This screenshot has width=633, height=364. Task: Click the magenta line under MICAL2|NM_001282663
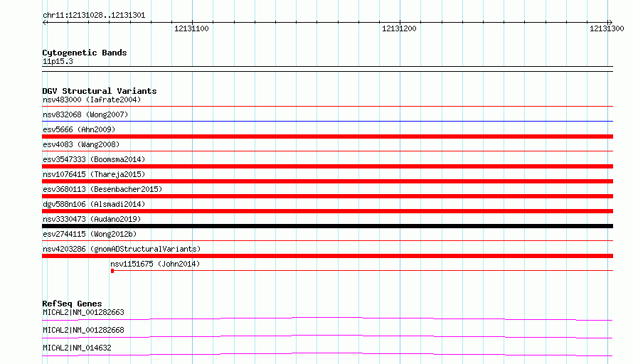[327, 318]
